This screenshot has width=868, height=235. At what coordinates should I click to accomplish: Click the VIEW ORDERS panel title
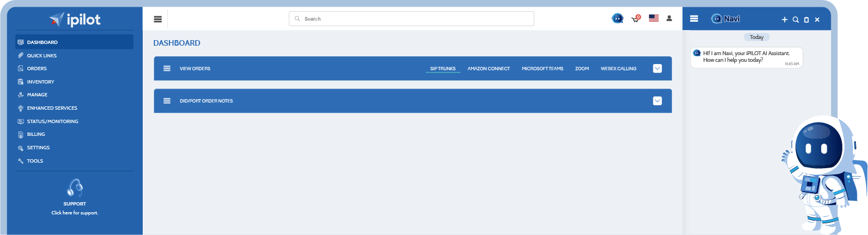click(x=195, y=68)
